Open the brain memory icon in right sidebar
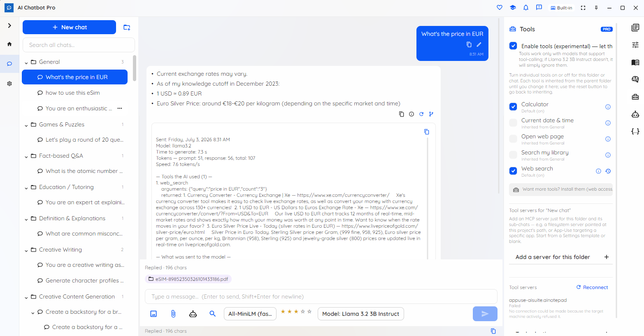 coord(635,79)
